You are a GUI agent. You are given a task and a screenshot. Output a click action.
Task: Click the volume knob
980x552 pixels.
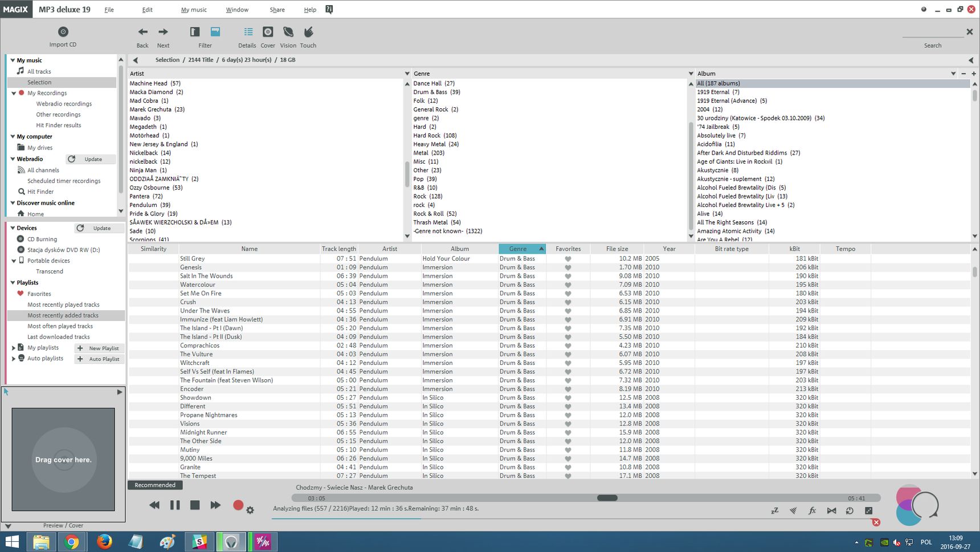(924, 505)
